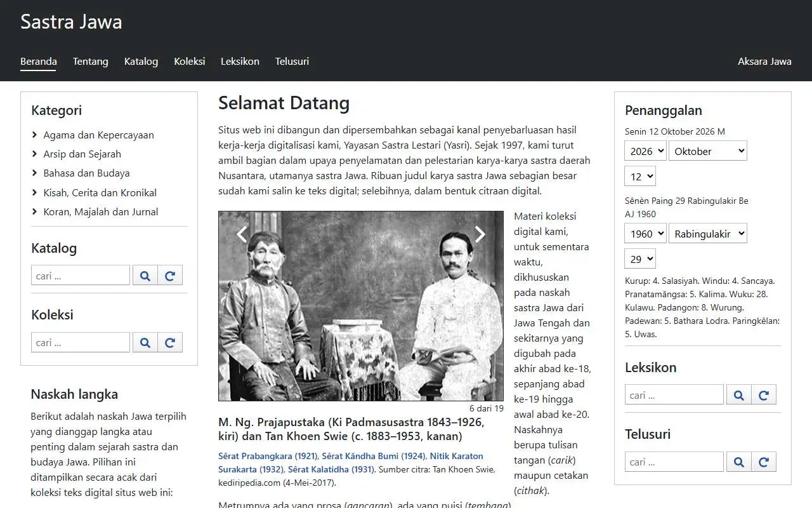Image resolution: width=812 pixels, height=508 pixels.
Task: Click the Telusuri search input field
Action: 674,462
